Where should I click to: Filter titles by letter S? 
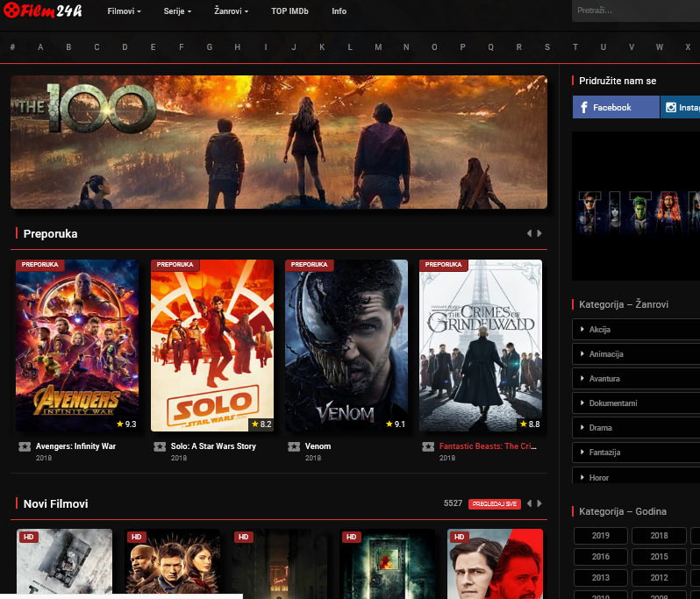pos(547,46)
